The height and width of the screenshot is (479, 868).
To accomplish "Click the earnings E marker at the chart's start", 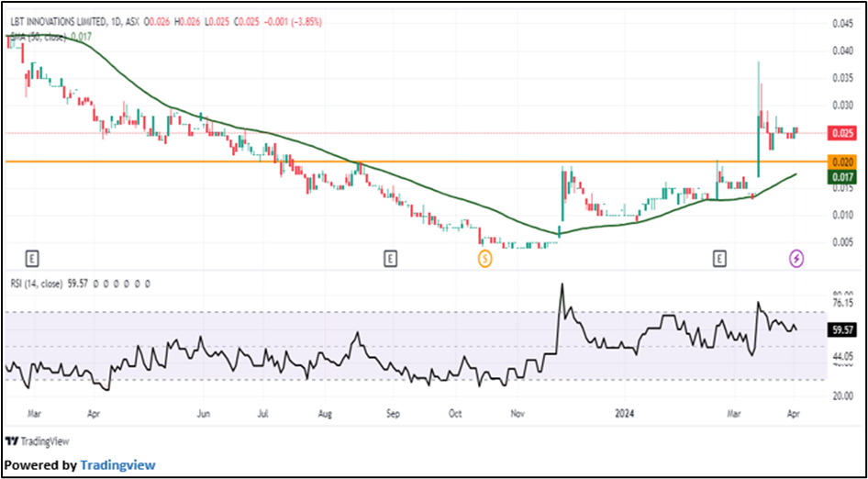I will click(33, 258).
